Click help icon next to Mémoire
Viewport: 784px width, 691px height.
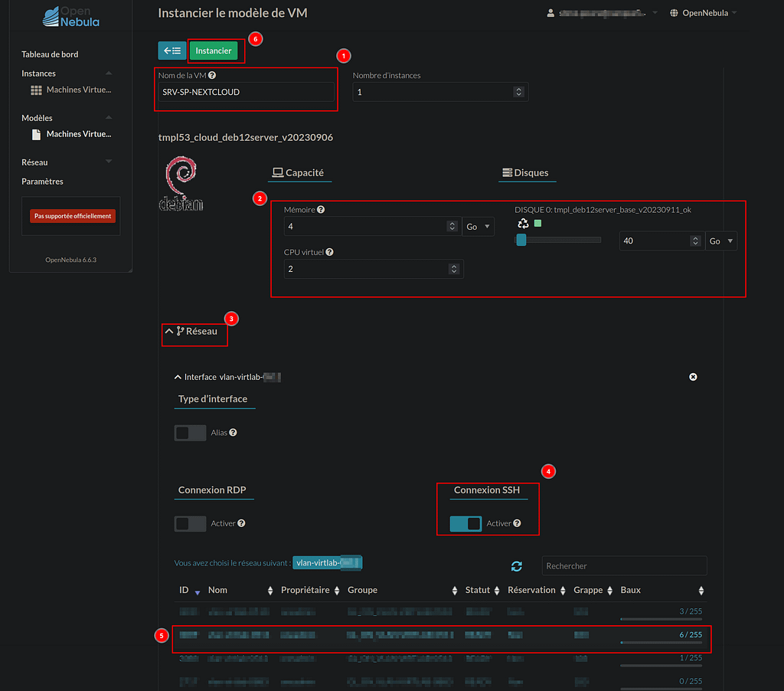point(321,210)
